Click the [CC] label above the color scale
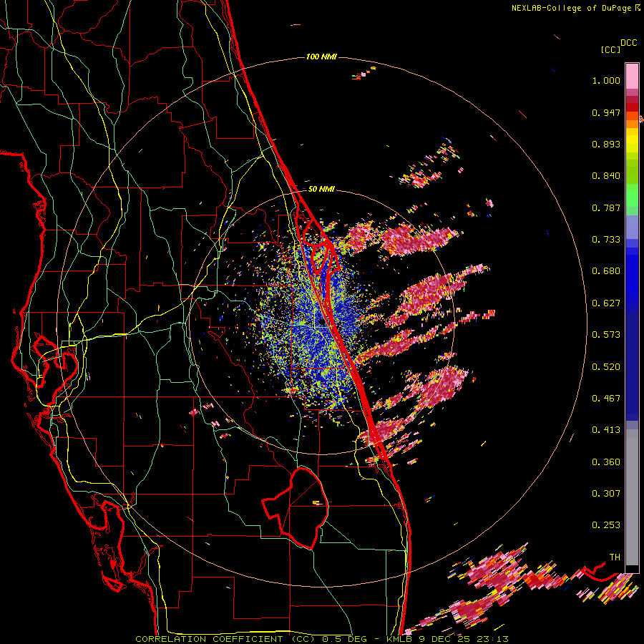The width and height of the screenshot is (644, 644). pos(610,49)
